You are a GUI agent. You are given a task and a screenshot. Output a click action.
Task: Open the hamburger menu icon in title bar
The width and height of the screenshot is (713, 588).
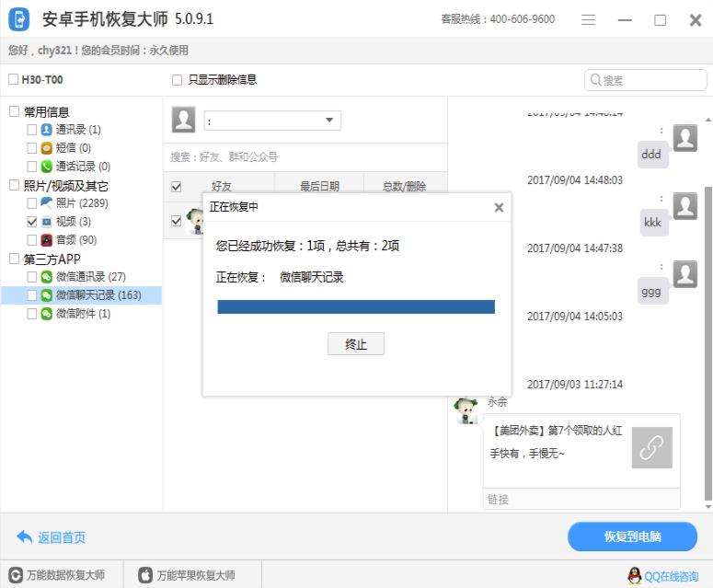589,19
